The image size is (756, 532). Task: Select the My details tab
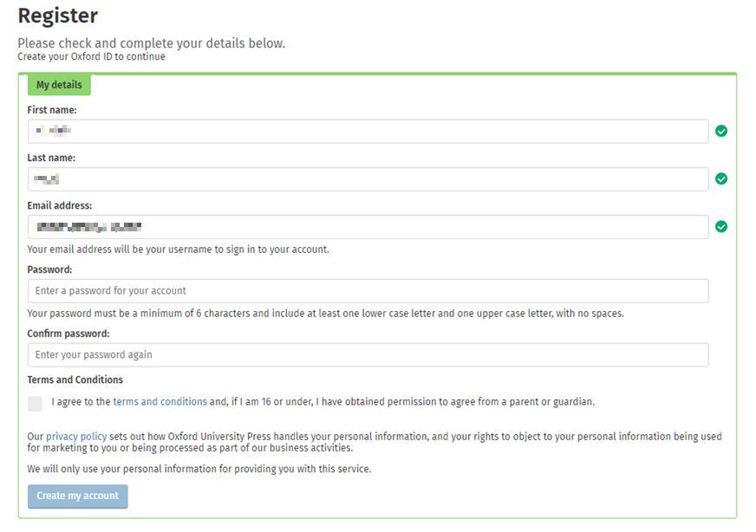pyautogui.click(x=59, y=85)
